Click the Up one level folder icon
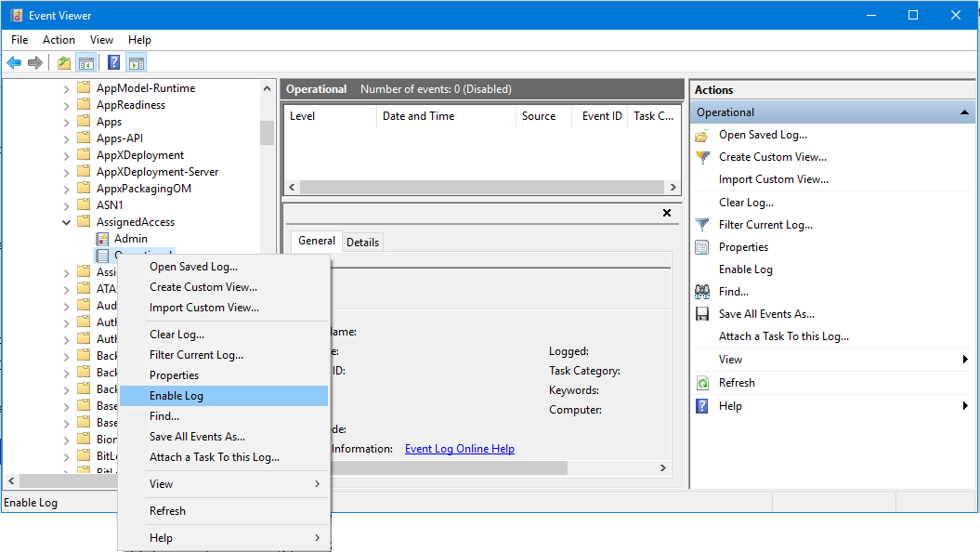The height and width of the screenshot is (552, 980). click(64, 62)
